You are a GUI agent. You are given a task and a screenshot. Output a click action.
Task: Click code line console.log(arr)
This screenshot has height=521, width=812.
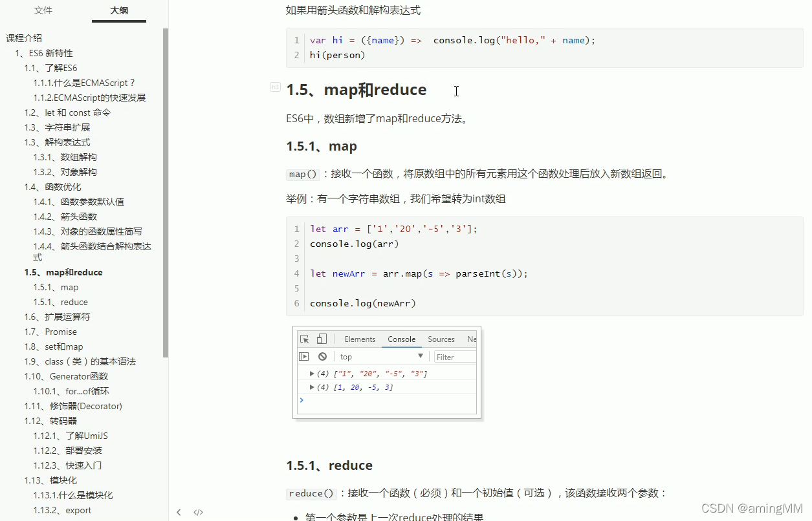click(x=355, y=244)
